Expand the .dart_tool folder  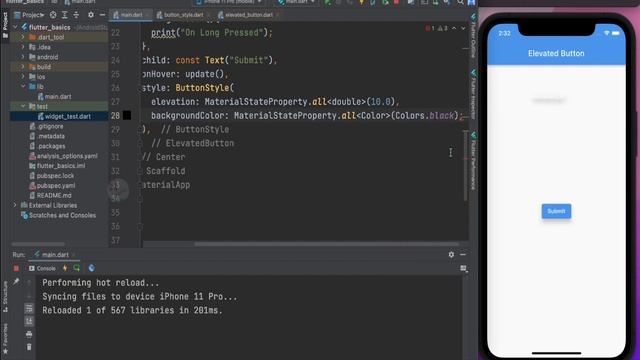23,37
